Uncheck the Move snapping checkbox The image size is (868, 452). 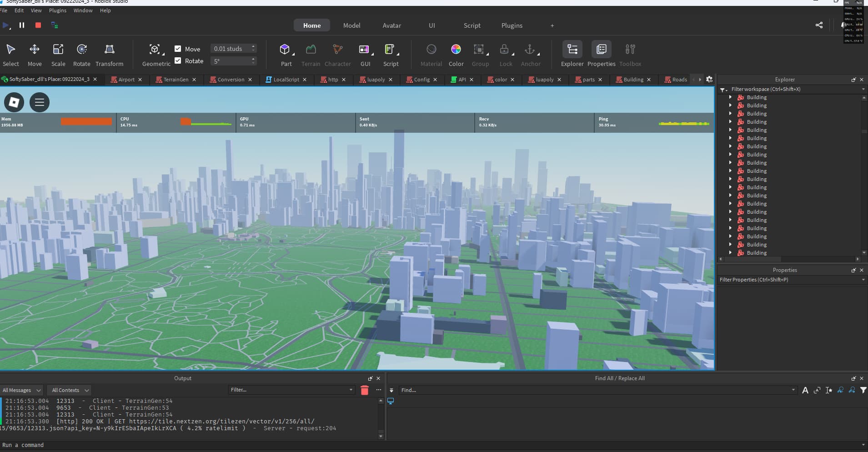[x=178, y=49]
